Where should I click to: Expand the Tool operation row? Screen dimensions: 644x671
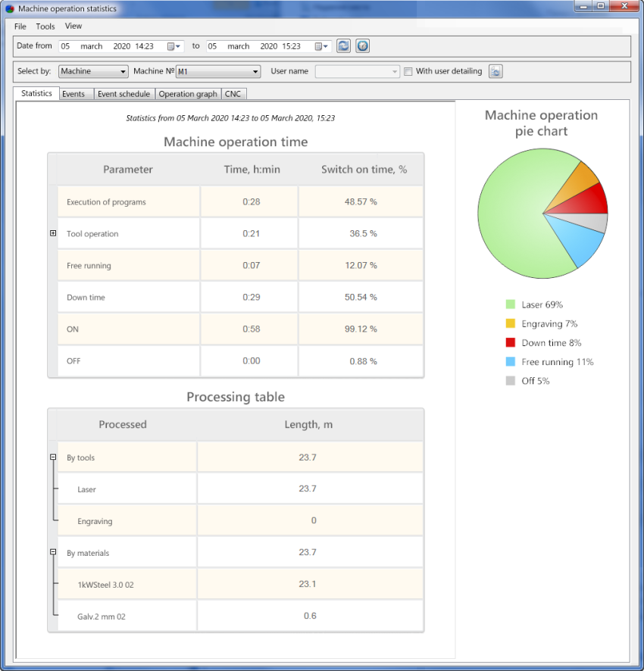(x=53, y=233)
